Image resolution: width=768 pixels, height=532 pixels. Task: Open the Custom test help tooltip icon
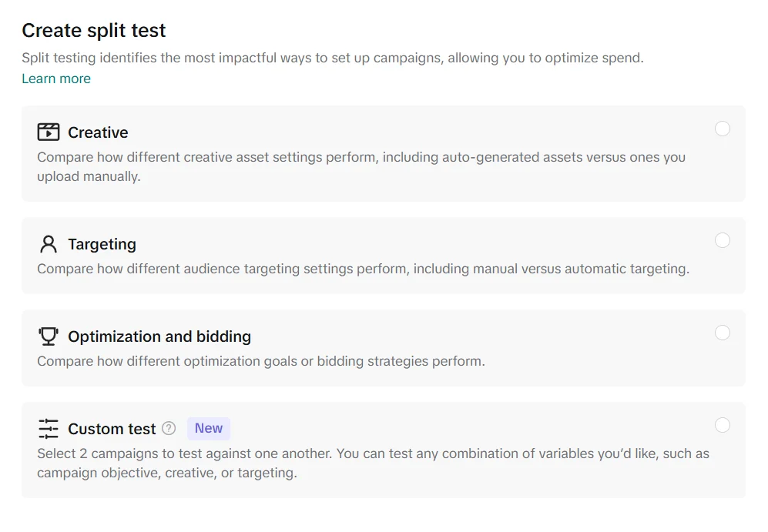(169, 429)
